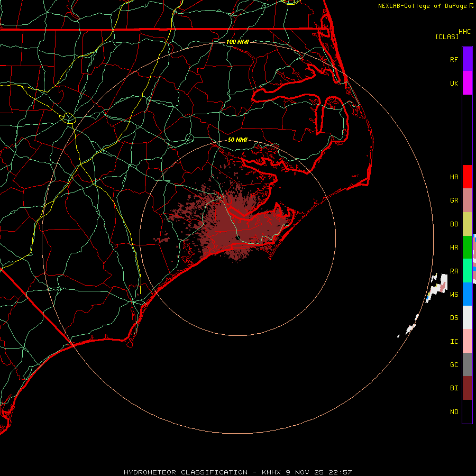476x476 pixels.
Task: Click the 50 NMI range ring label
Action: [237, 140]
